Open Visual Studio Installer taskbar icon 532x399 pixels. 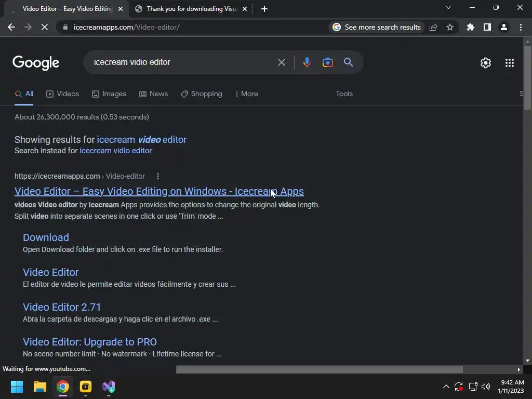click(109, 387)
